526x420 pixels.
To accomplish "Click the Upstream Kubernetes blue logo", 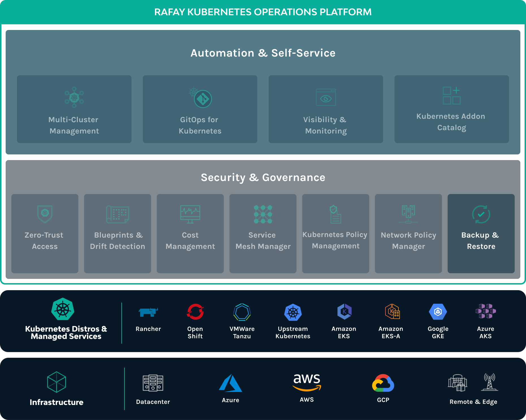I will [293, 312].
